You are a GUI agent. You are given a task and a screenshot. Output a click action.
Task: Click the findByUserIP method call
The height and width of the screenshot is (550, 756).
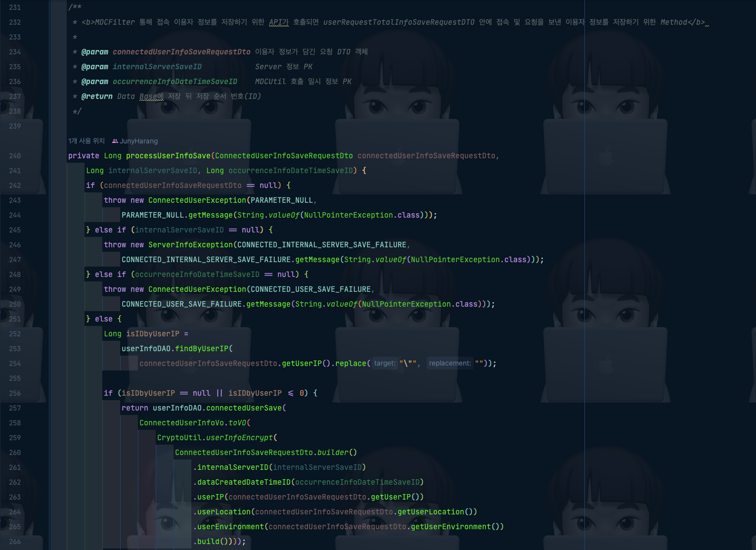click(x=202, y=349)
